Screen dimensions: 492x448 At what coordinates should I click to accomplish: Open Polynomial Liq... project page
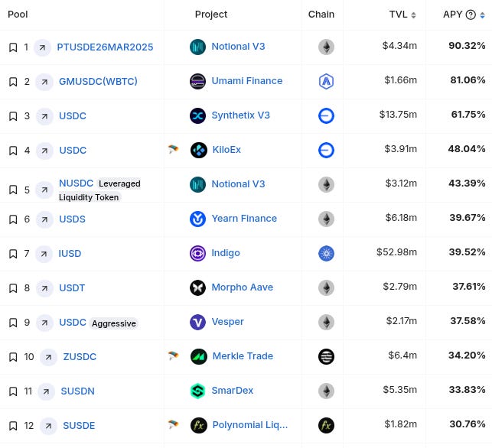point(250,425)
